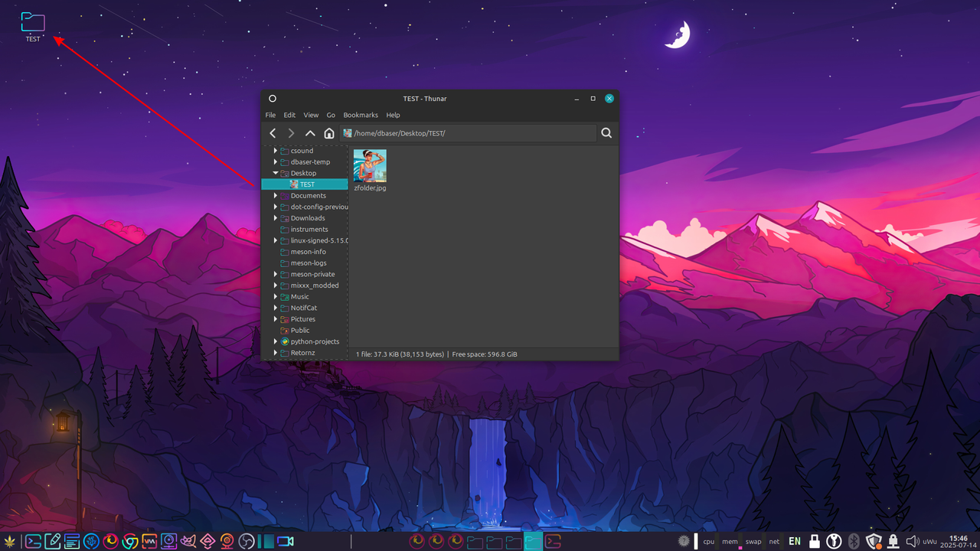Open the View menu in Thunar
Screen dimensions: 980x551
[x=311, y=115]
